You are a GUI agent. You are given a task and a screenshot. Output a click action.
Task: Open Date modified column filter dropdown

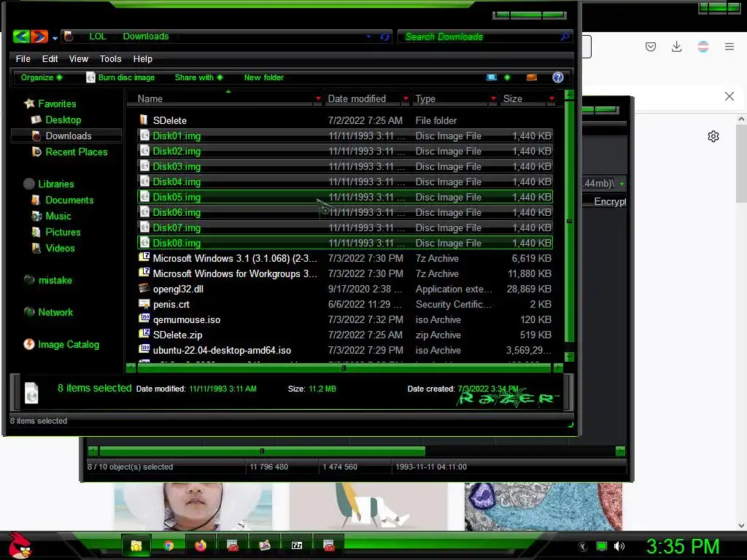tap(406, 98)
